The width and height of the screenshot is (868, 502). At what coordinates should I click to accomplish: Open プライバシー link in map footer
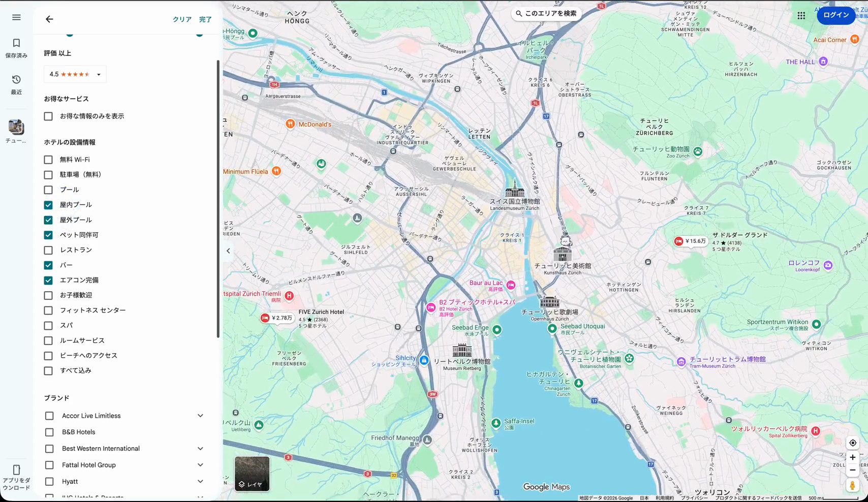tap(694, 498)
